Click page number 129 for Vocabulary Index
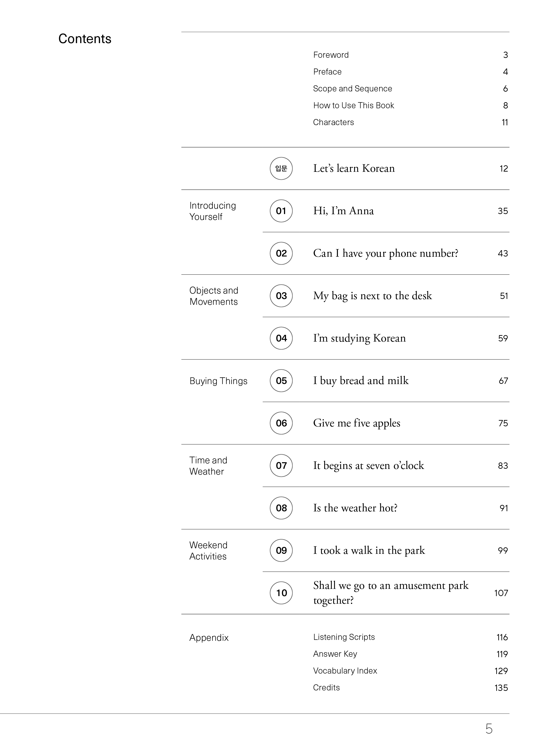Screen dimensions: 552x756 point(501,671)
